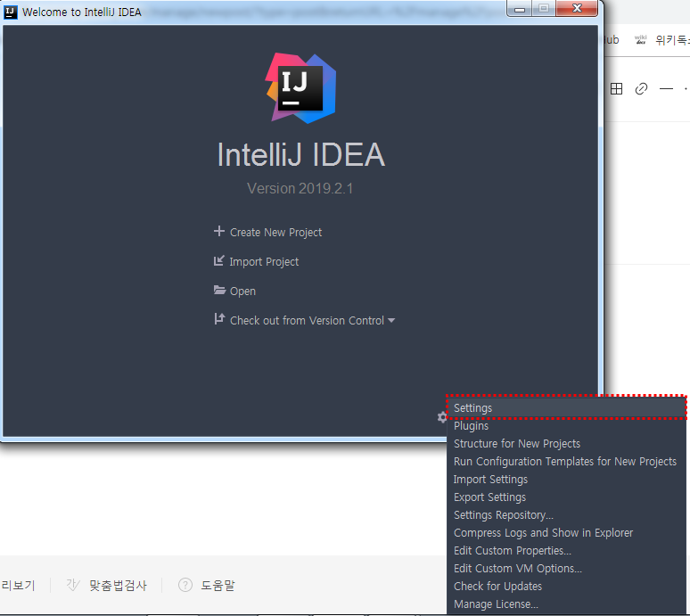Screen dimensions: 690x616
Task: Click Import Project link
Action: click(264, 262)
